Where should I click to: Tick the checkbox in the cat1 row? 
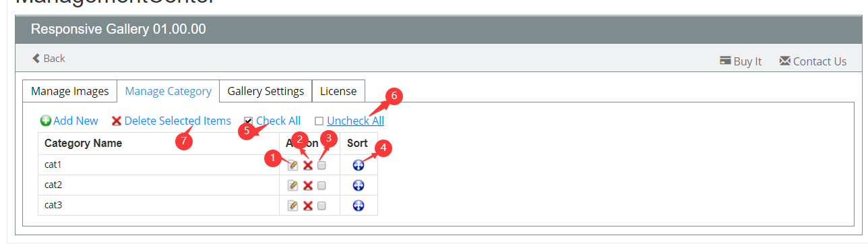(x=321, y=165)
